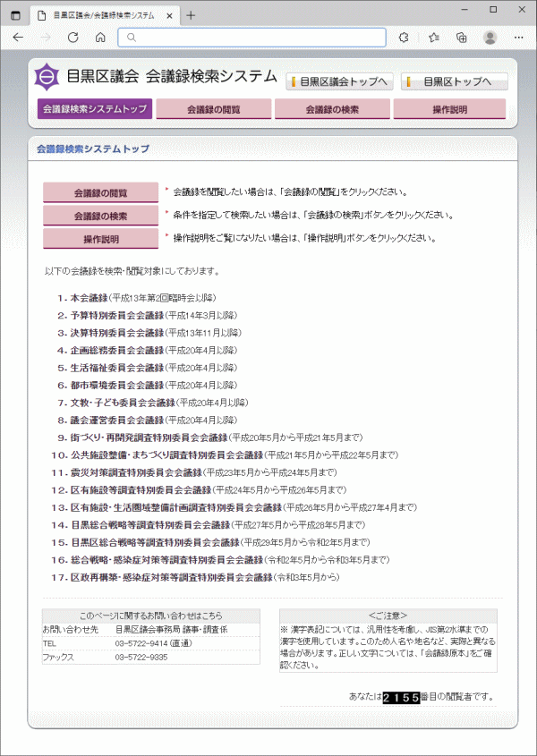Open 会議録の検索 in top navigation

(332, 109)
